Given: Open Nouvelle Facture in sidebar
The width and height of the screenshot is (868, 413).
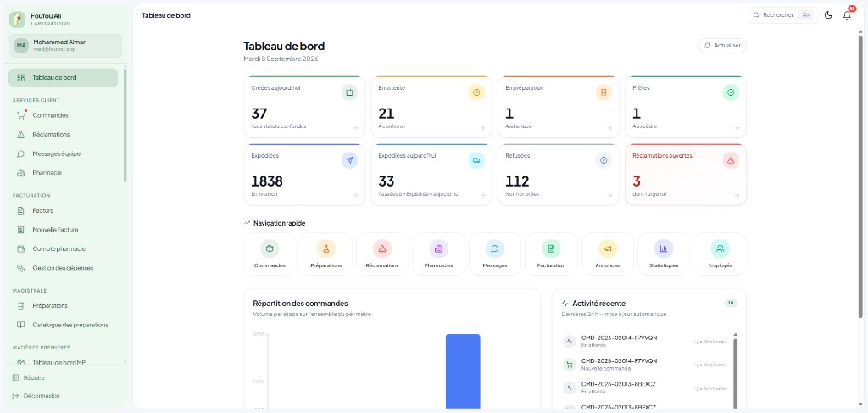Looking at the screenshot, I should pos(63,230).
